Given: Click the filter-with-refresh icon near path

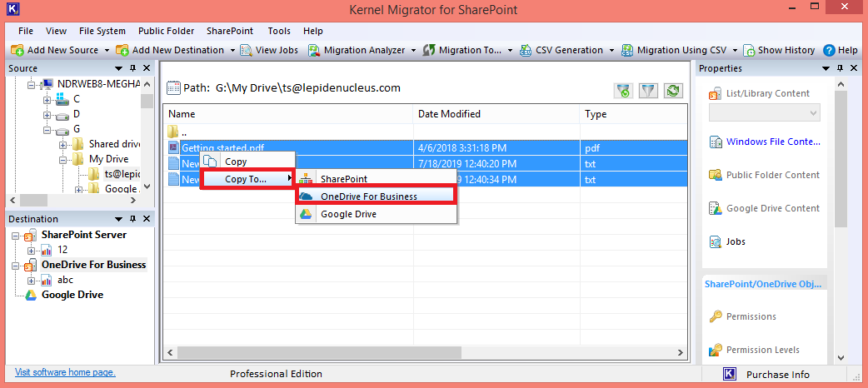Looking at the screenshot, I should point(624,91).
